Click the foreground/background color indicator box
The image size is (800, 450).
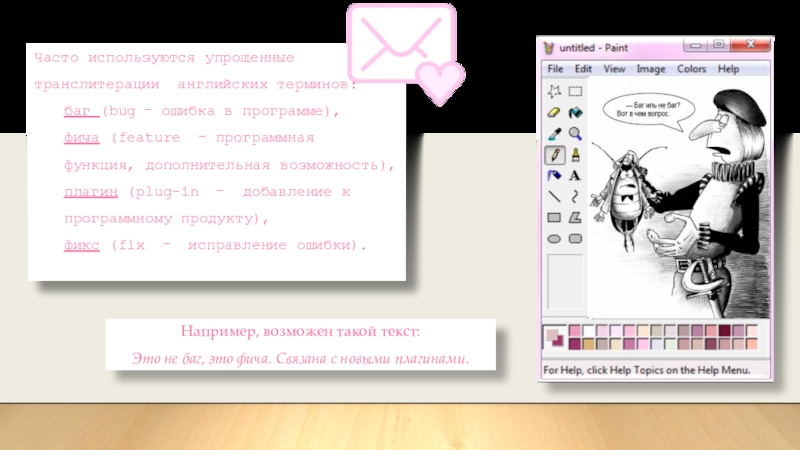(x=555, y=337)
